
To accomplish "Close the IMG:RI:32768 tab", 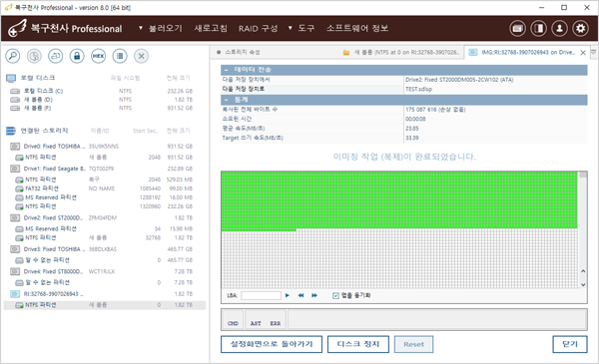I will pos(583,53).
